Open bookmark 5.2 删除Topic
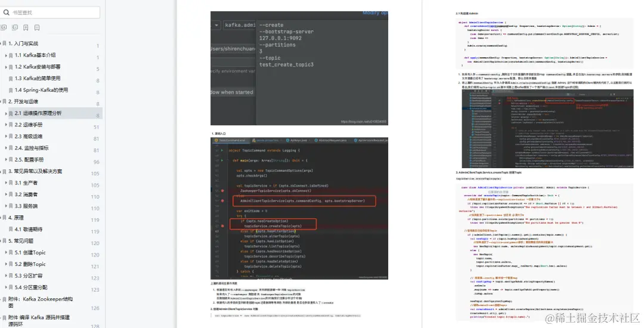 tap(30, 264)
